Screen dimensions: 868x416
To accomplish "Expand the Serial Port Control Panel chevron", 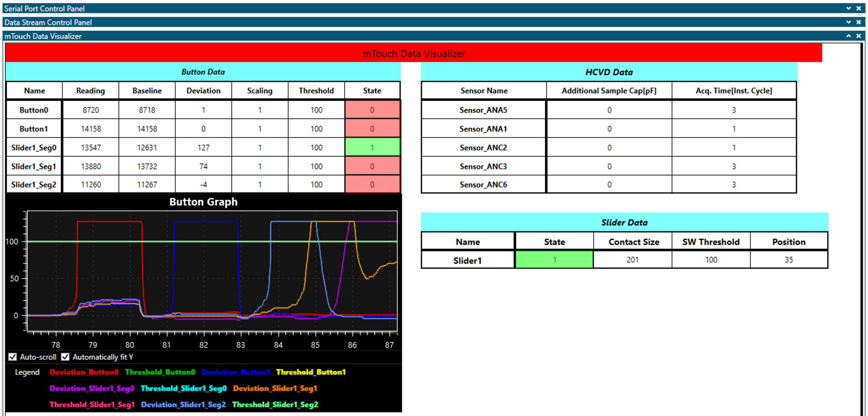I will pyautogui.click(x=849, y=8).
